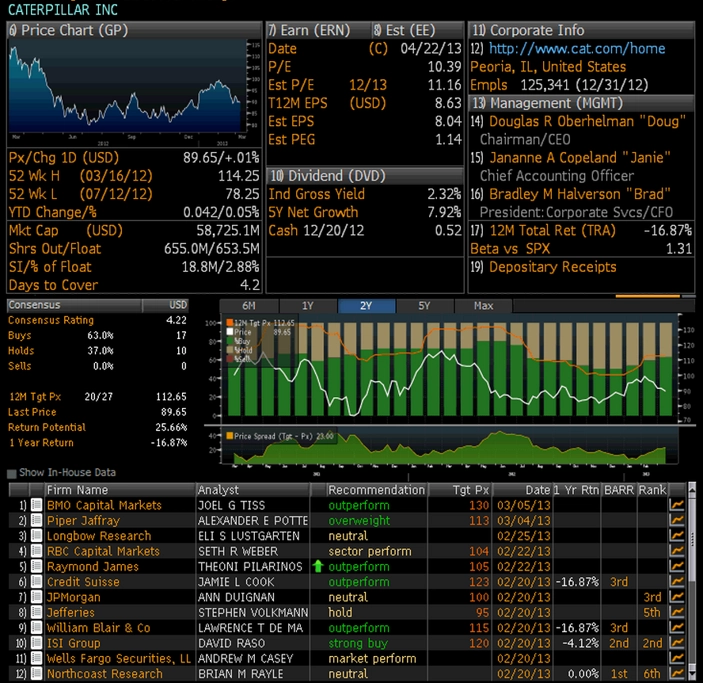Open report document icon for Longbow Research
Screen dimensions: 703x683
pyautogui.click(x=36, y=535)
